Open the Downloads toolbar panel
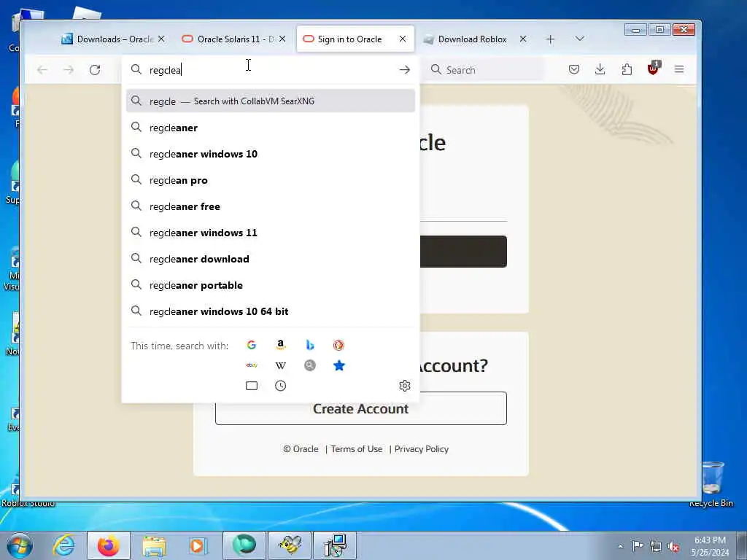This screenshot has width=747, height=560. [600, 69]
